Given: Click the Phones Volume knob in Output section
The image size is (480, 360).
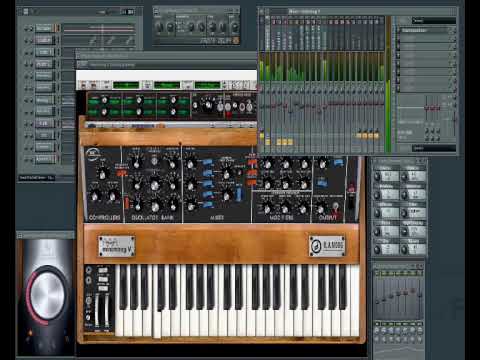Looking at the screenshot, I should point(320,210).
